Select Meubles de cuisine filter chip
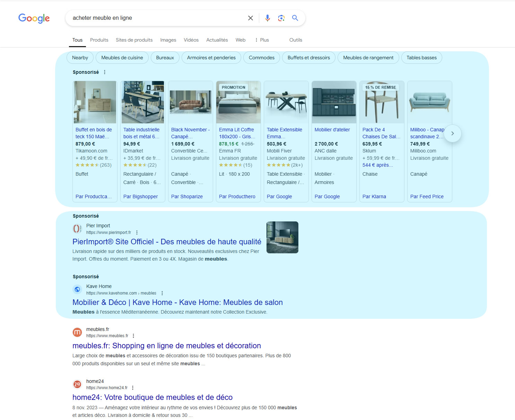Image resolution: width=515 pixels, height=420 pixels. pos(122,58)
